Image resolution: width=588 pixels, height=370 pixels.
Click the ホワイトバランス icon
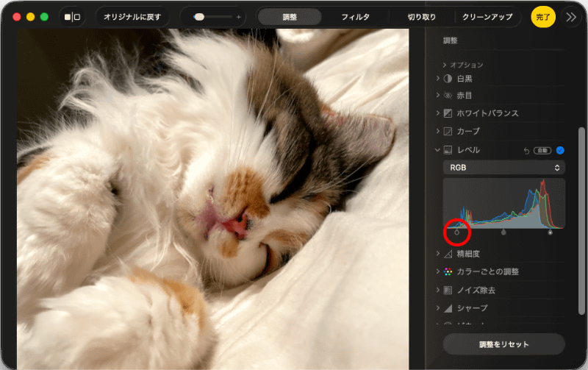(448, 113)
